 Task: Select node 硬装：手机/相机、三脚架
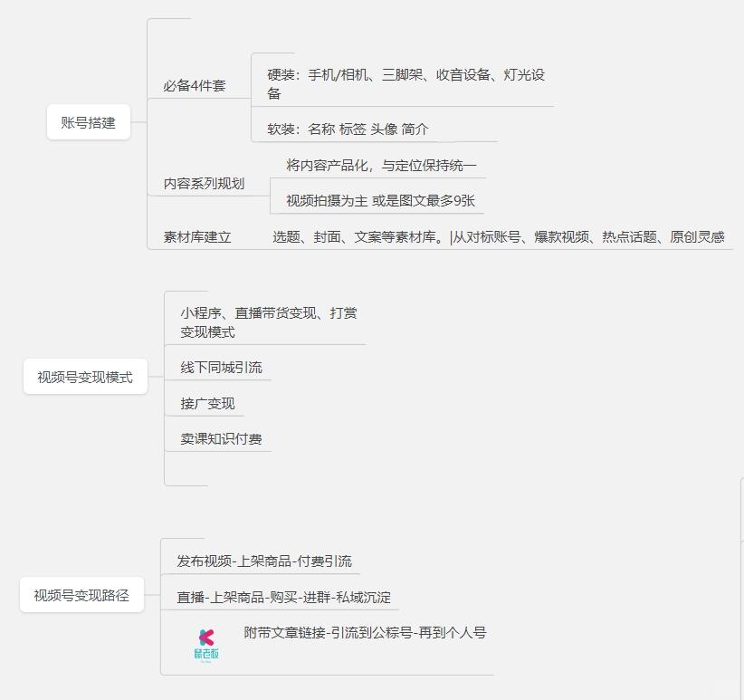point(406,83)
